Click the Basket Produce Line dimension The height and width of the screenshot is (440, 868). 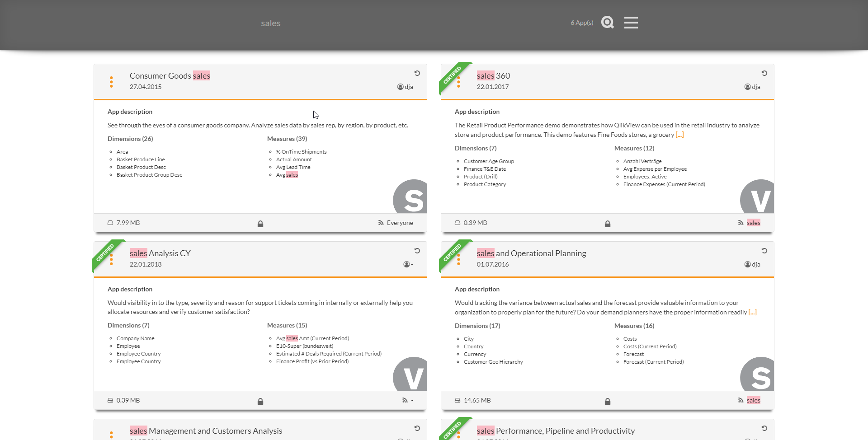141,159
